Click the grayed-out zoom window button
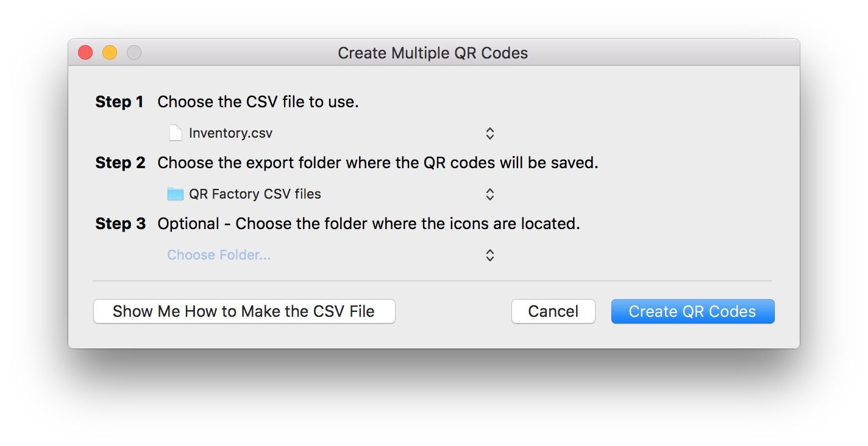The width and height of the screenshot is (868, 446). (x=134, y=53)
